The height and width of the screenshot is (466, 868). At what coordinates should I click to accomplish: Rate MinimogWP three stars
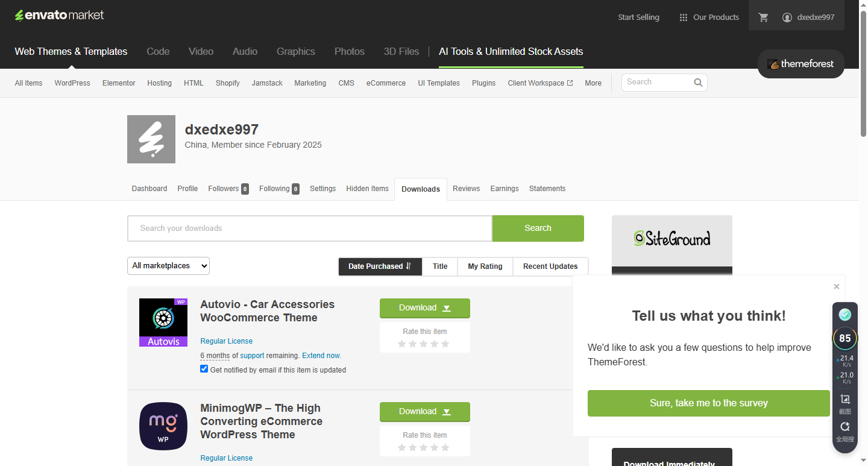[x=423, y=447]
